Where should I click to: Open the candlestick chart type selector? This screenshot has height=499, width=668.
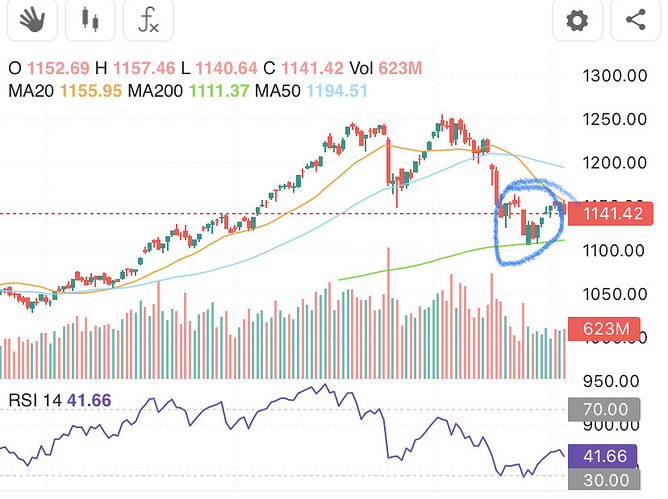click(90, 20)
